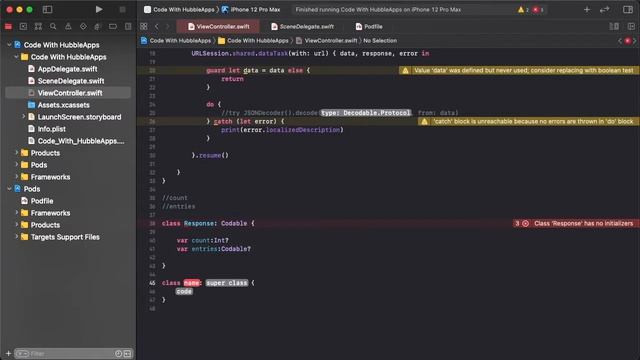Click line number 45 in gutter
Image resolution: width=640 pixels, height=360 pixels.
click(x=152, y=282)
